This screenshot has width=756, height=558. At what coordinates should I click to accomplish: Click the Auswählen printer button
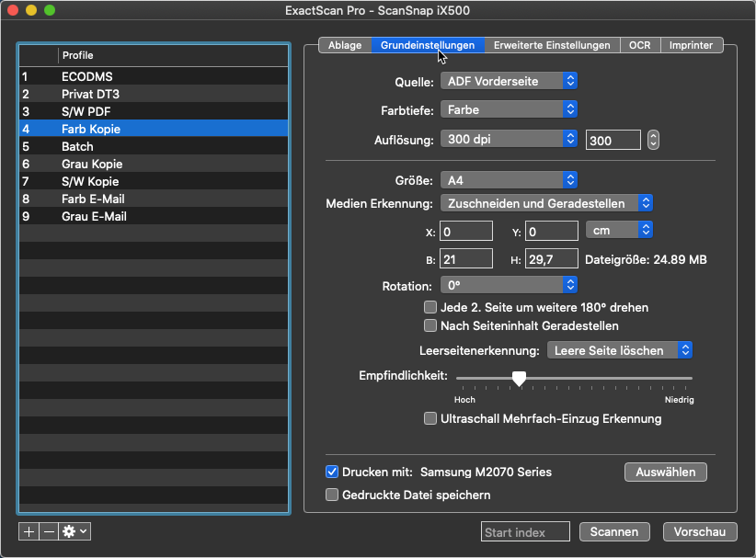tap(666, 472)
